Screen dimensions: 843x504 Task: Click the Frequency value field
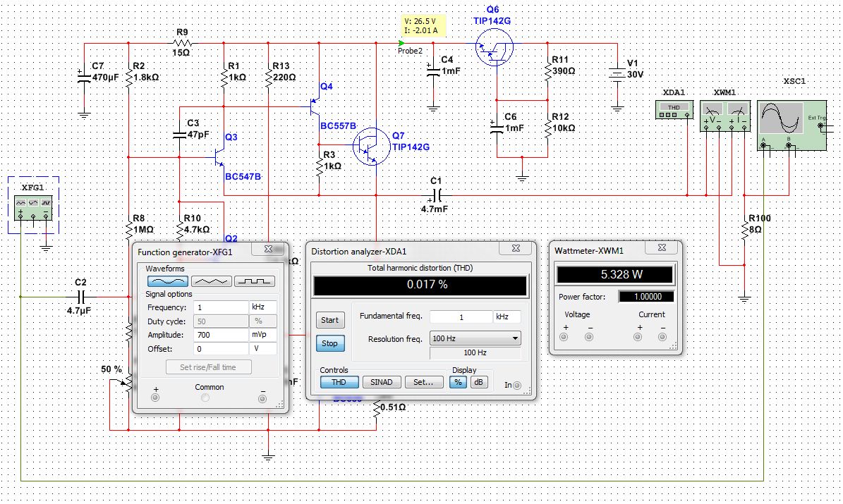click(221, 307)
